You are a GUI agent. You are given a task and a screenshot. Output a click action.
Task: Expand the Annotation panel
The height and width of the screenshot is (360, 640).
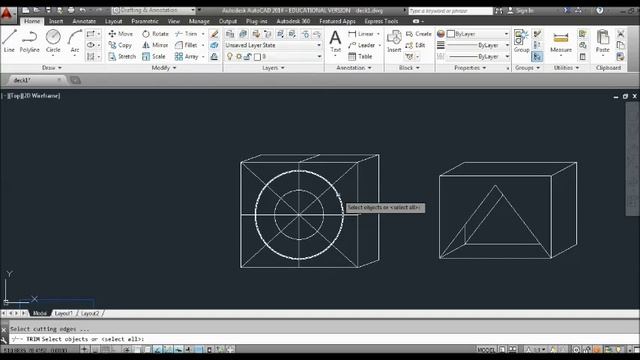click(353, 68)
